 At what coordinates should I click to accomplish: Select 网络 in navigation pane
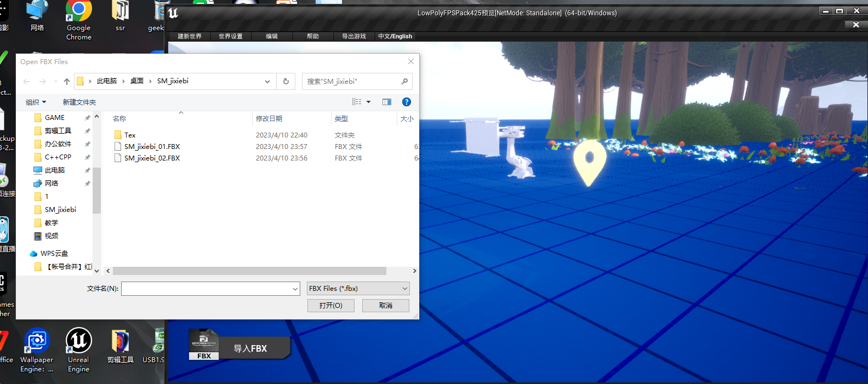52,184
